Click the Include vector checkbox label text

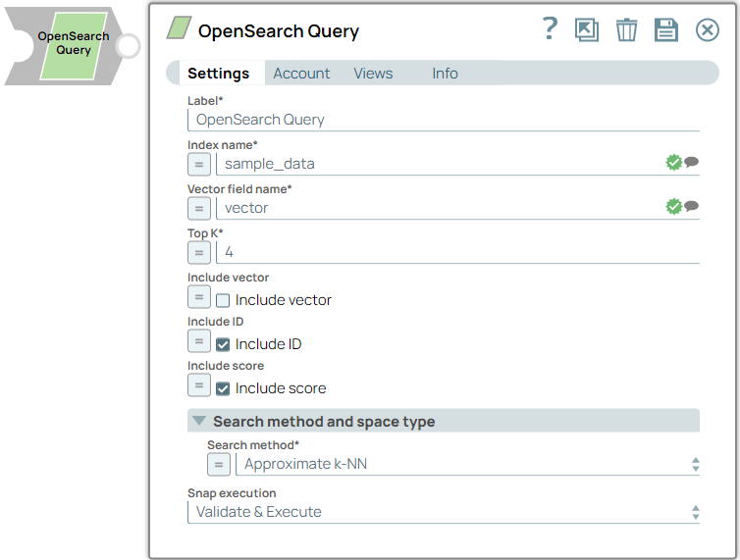click(x=284, y=300)
